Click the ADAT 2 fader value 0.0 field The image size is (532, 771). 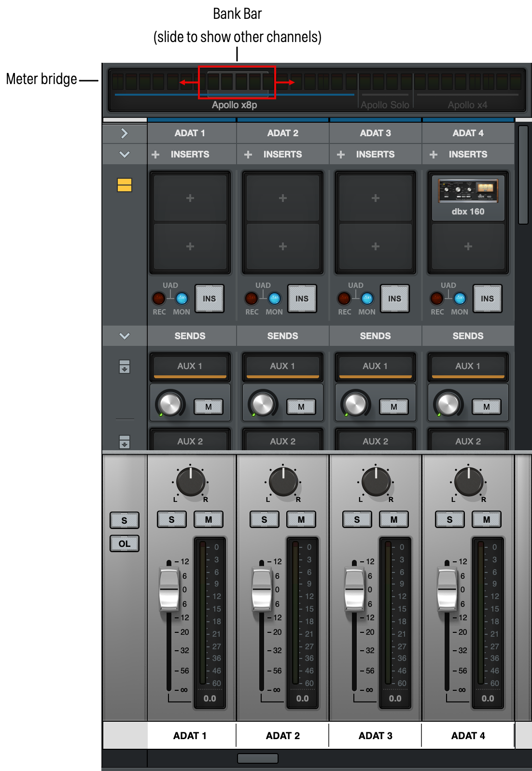[303, 699]
